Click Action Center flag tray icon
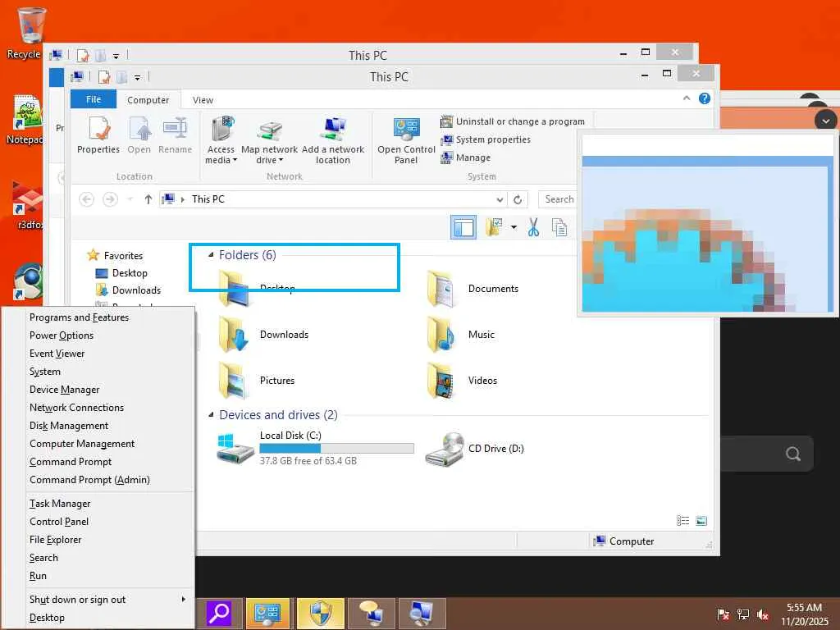The image size is (840, 630). (x=723, y=614)
